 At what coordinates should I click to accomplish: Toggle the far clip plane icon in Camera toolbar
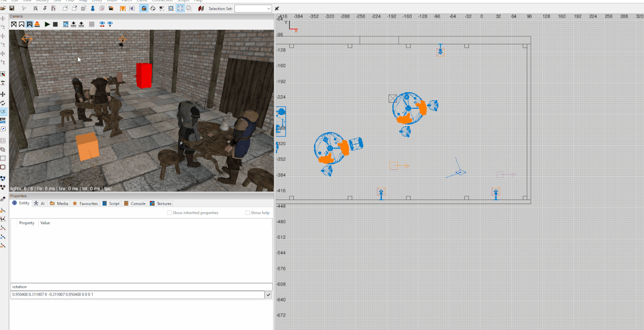click(x=65, y=24)
